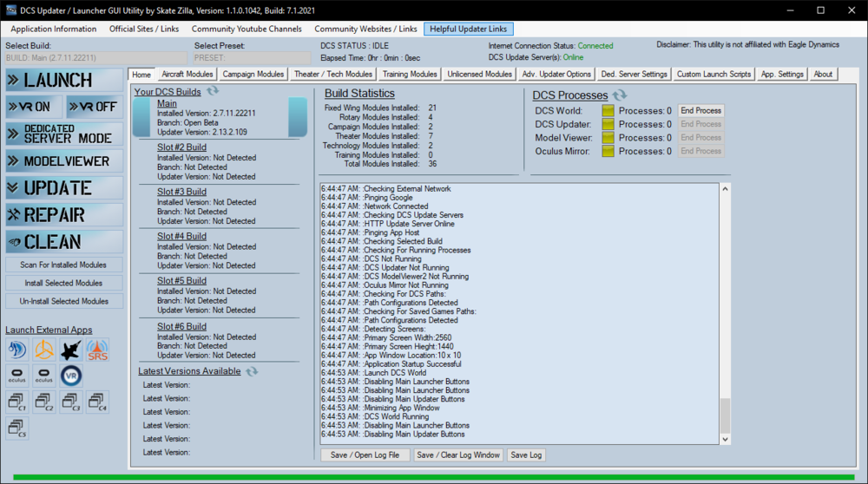The height and width of the screenshot is (484, 868).
Task: Select the Slot #5 Build link
Action: coord(181,280)
